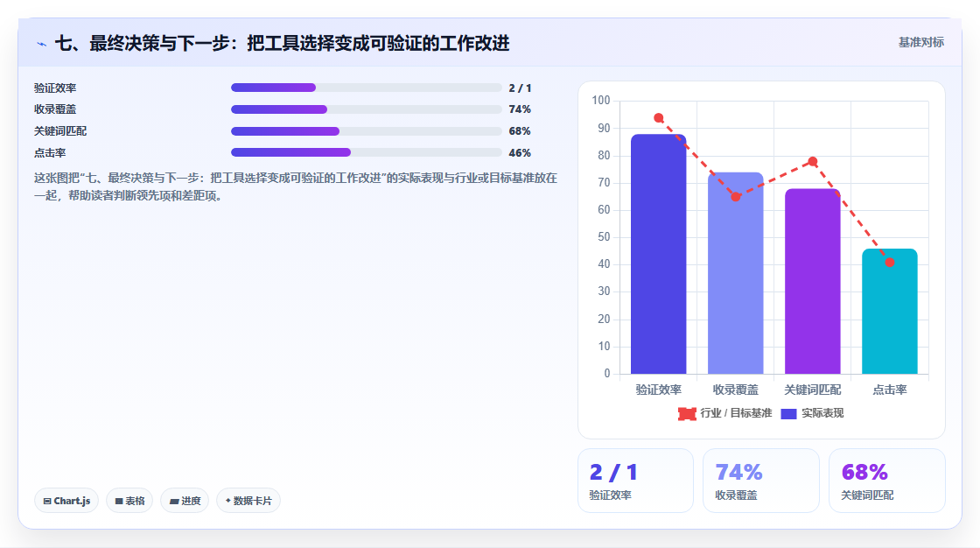
Task: Click the benchmark point on the 点击率 bar
Action: click(x=889, y=262)
